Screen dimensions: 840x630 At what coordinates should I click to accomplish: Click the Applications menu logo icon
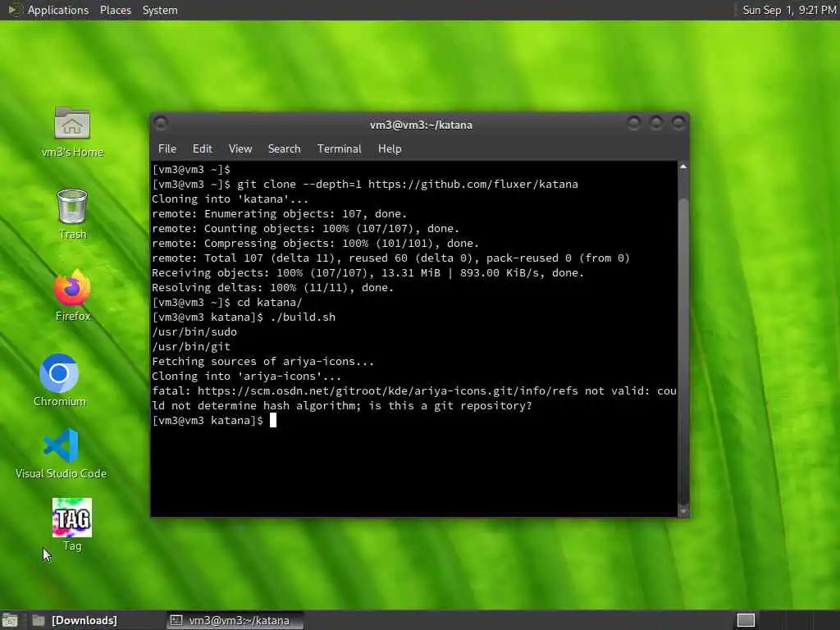[15, 10]
